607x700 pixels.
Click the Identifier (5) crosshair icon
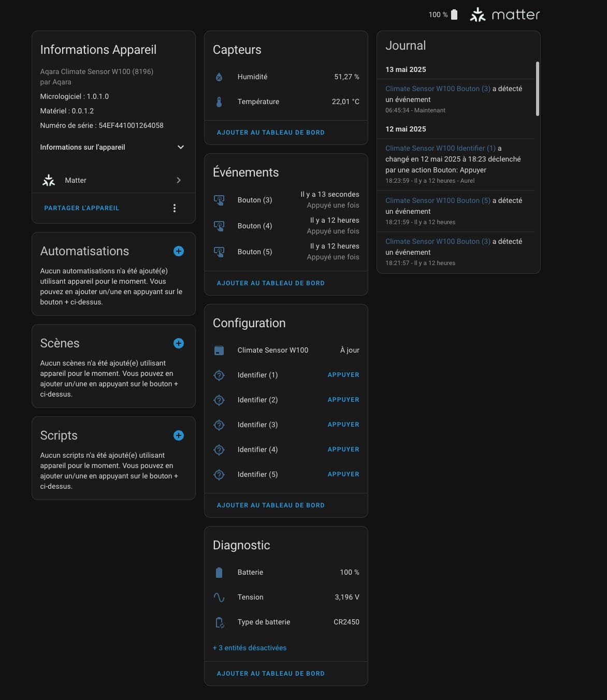click(219, 474)
